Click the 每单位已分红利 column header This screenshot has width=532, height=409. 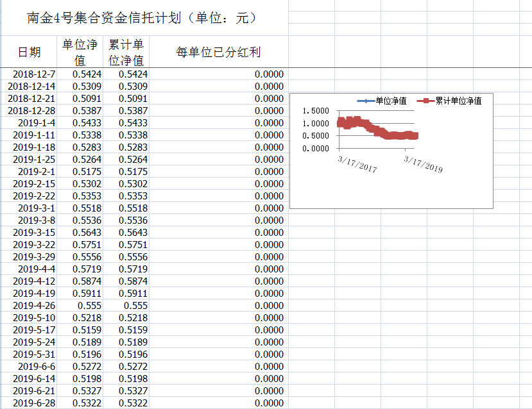pos(218,52)
